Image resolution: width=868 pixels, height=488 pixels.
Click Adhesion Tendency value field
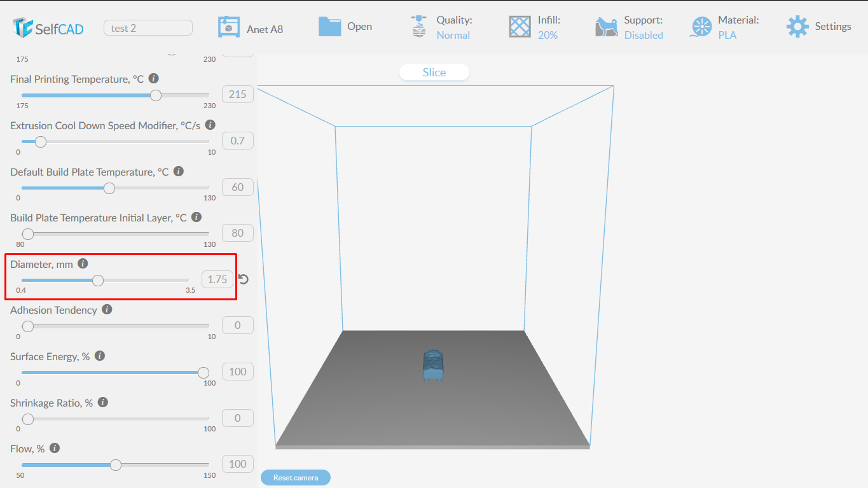click(x=238, y=325)
